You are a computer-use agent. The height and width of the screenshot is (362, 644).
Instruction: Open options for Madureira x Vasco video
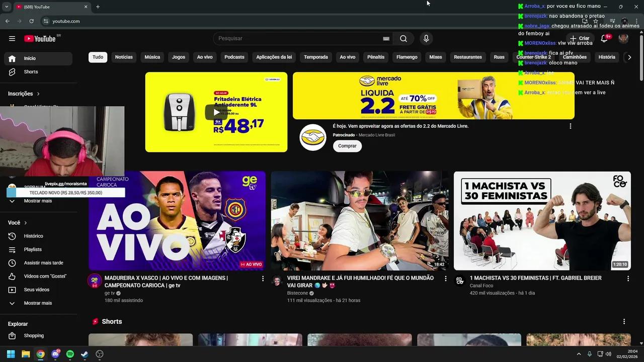tap(263, 279)
